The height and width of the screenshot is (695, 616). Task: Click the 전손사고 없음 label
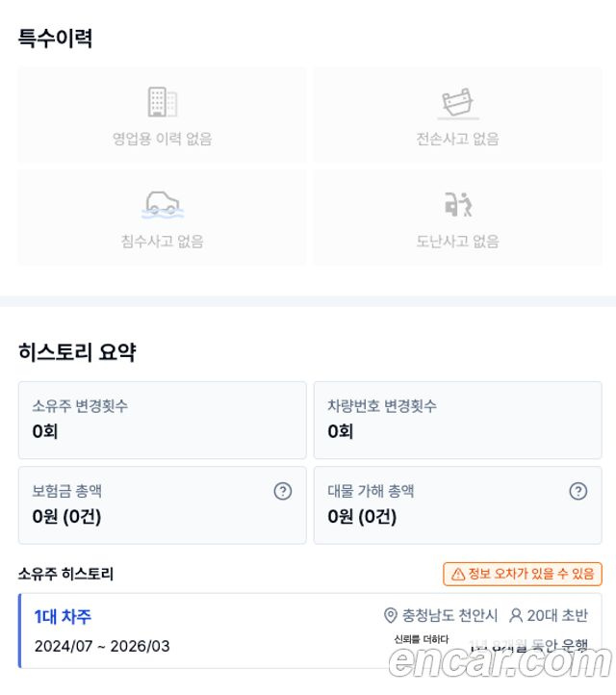click(458, 139)
